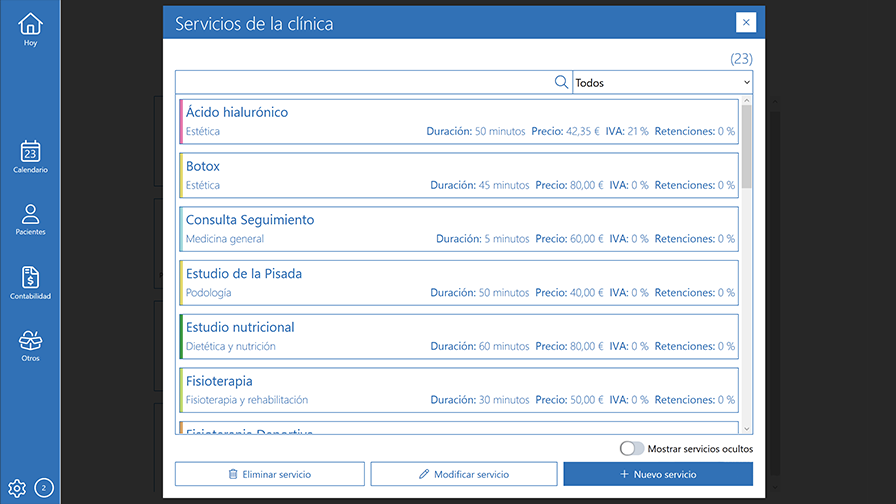Click Duración: 45 minutos on Botox
This screenshot has height=504, width=896.
click(479, 185)
